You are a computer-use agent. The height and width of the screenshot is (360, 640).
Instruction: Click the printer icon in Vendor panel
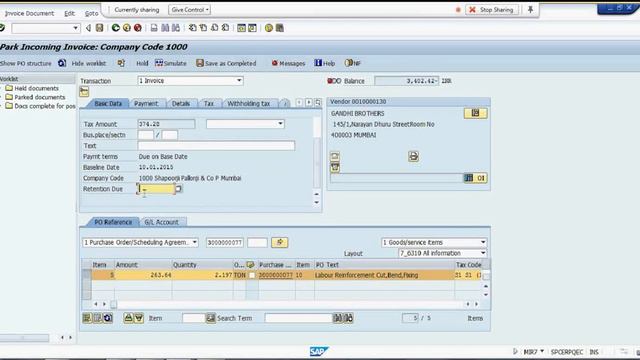(413, 156)
